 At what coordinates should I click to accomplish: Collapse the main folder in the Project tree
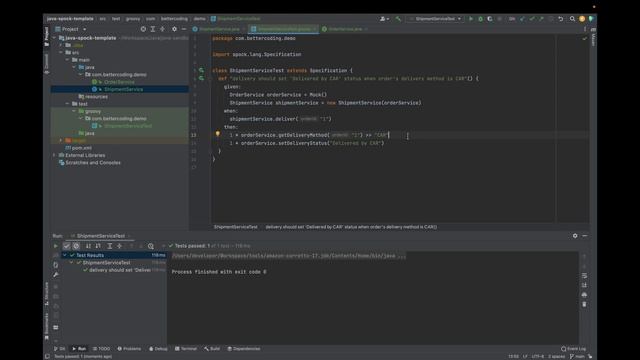pyautogui.click(x=67, y=60)
